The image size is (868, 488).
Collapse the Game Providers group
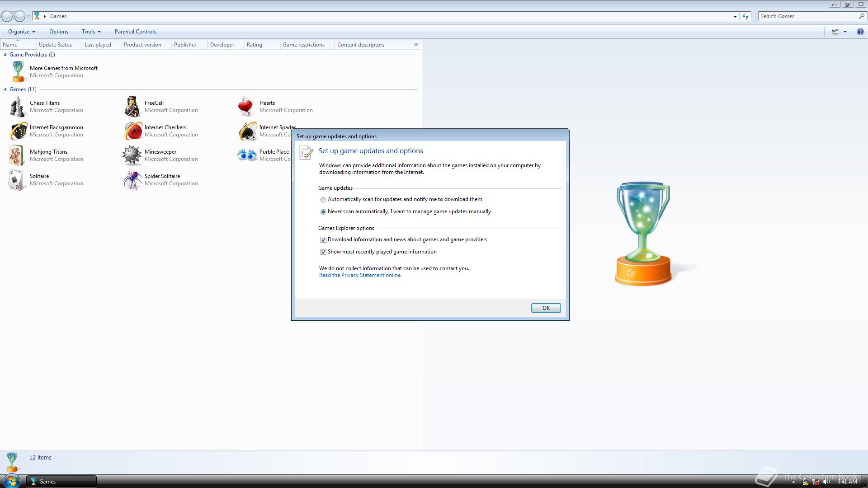[5, 55]
